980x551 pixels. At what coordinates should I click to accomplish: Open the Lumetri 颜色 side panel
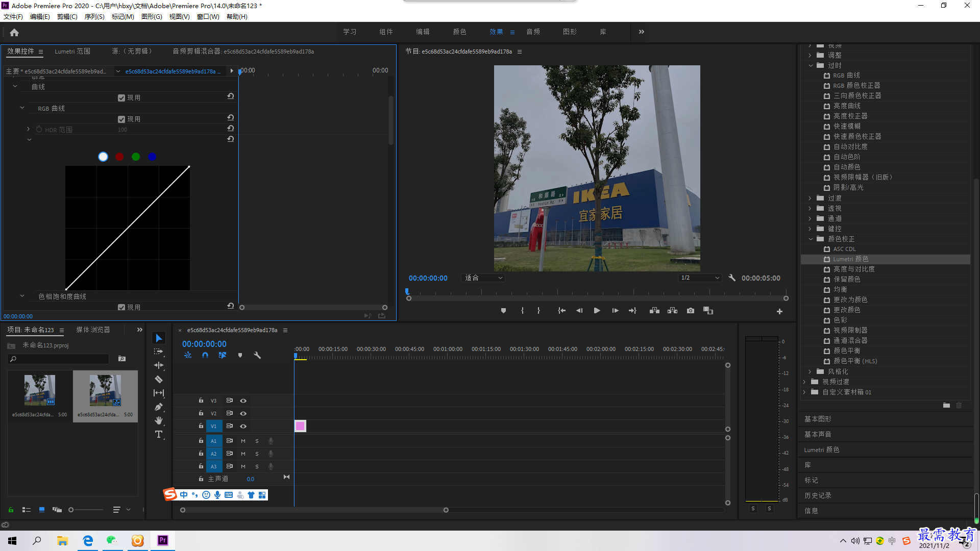[x=822, y=449]
